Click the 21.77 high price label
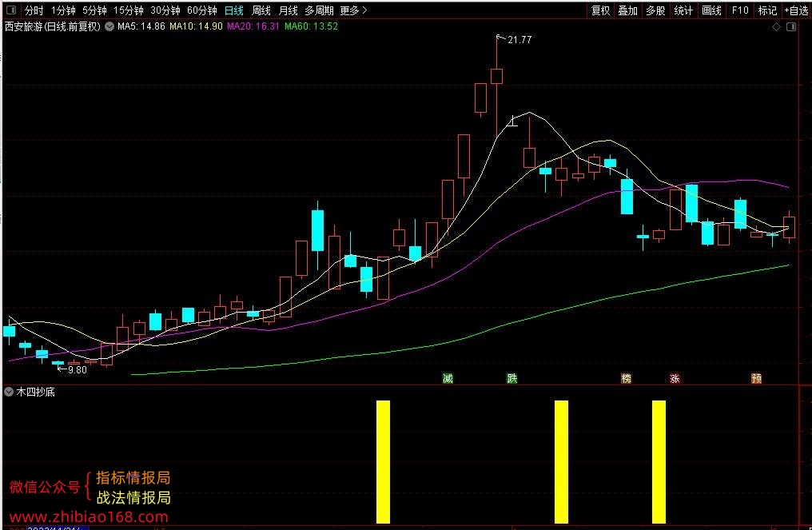The width and height of the screenshot is (812, 530). (519, 40)
